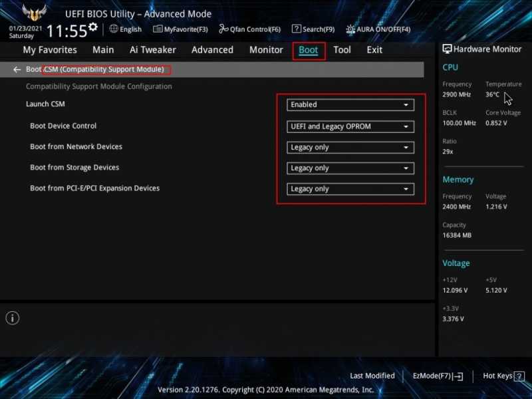This screenshot has height=399, width=532.
Task: Click the back arrow beside Boot\CSM
Action: tap(17, 70)
